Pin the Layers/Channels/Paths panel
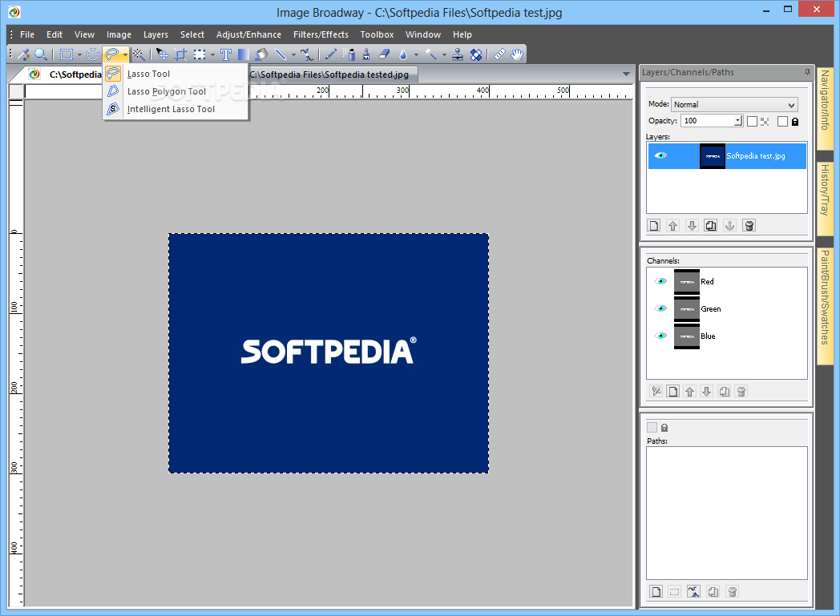The width and height of the screenshot is (840, 616). point(807,72)
